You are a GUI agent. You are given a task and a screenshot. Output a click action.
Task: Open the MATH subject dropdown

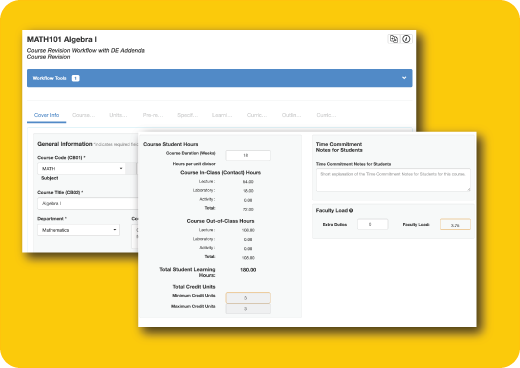tap(82, 169)
